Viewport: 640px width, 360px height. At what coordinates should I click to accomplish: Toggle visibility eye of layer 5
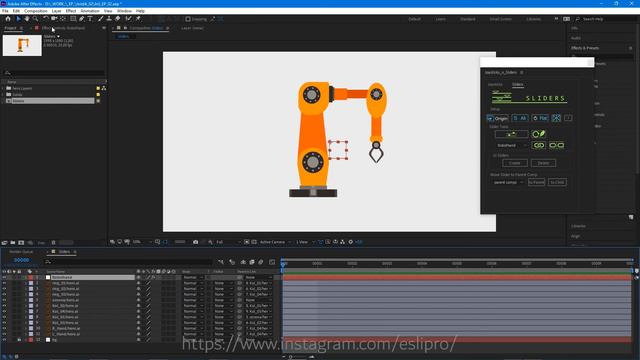coord(4,300)
